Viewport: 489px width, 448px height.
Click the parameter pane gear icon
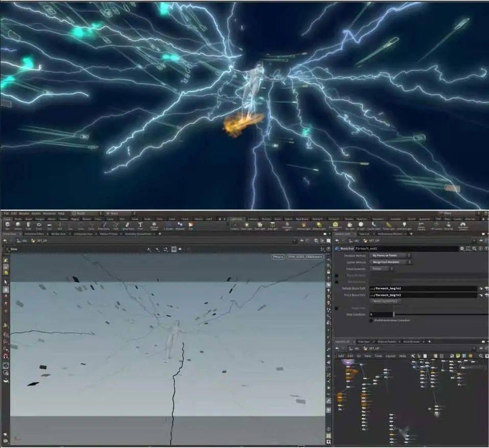(462, 248)
